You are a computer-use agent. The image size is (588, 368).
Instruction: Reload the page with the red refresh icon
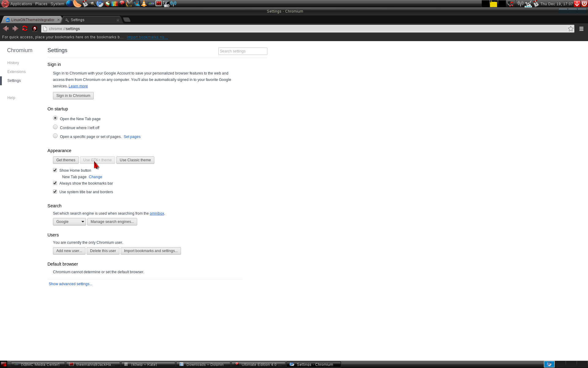[x=25, y=29]
